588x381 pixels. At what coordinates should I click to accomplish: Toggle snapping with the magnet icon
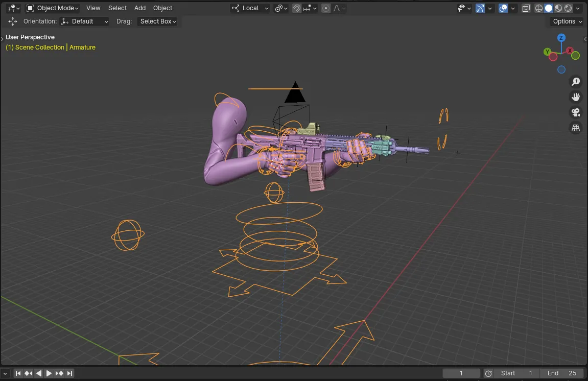click(297, 8)
